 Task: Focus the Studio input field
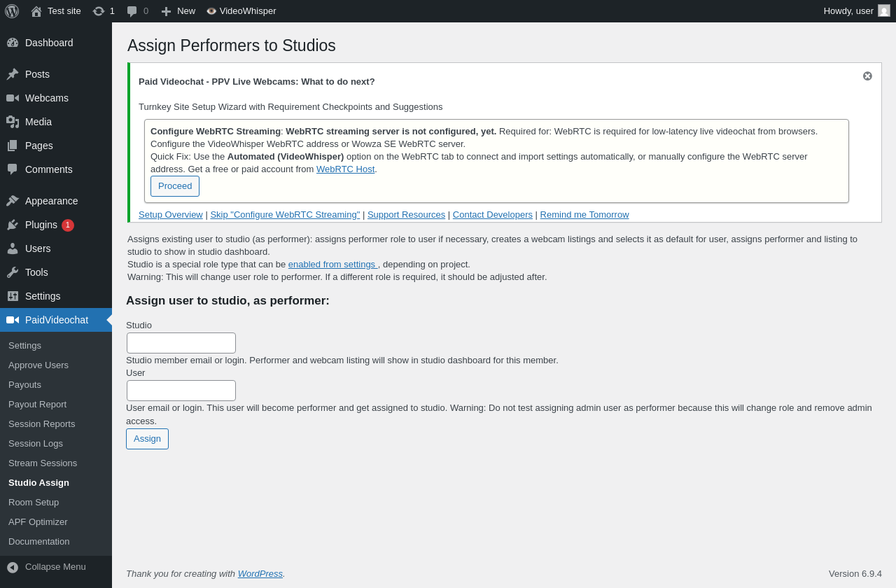click(181, 343)
